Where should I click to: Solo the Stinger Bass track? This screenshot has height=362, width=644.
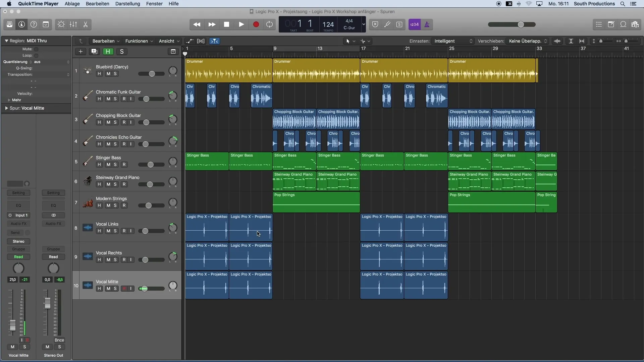[x=115, y=164]
